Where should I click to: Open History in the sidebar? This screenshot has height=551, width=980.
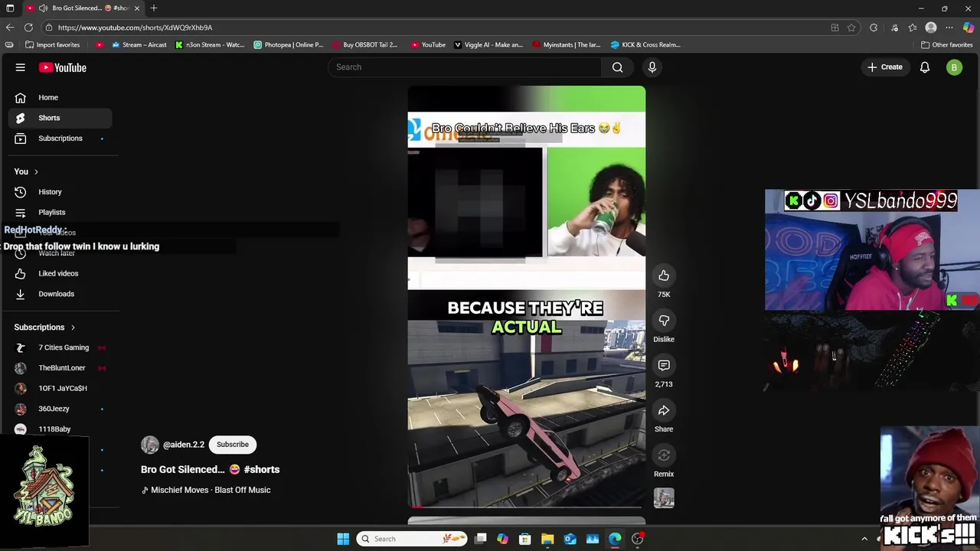(x=60, y=192)
